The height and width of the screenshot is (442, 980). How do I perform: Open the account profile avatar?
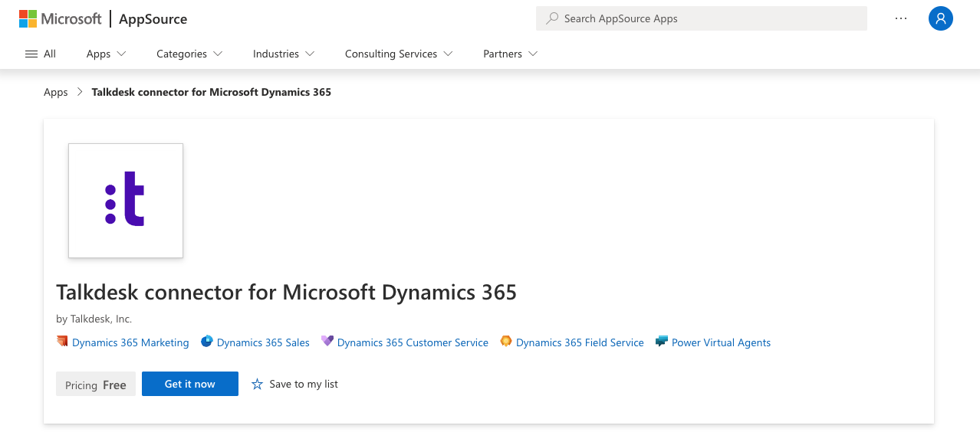940,18
